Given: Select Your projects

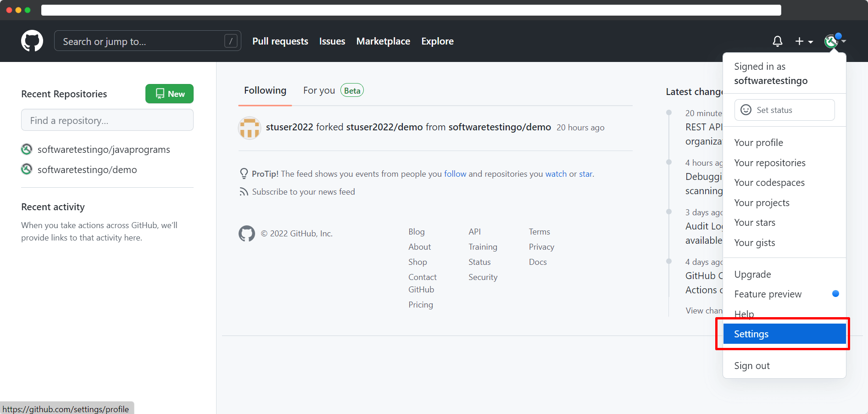Looking at the screenshot, I should [784, 203].
